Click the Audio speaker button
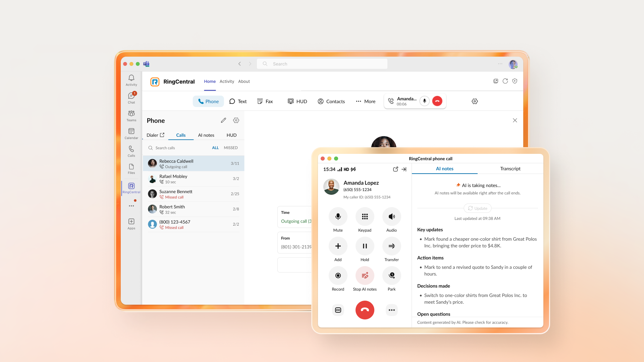Image resolution: width=644 pixels, height=362 pixels. [391, 217]
